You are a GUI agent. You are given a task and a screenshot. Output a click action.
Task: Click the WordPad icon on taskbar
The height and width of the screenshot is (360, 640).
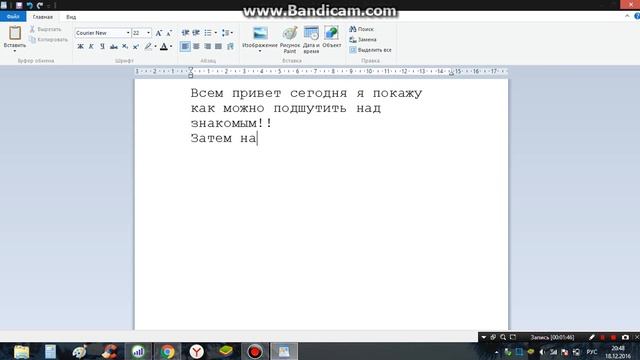284,351
